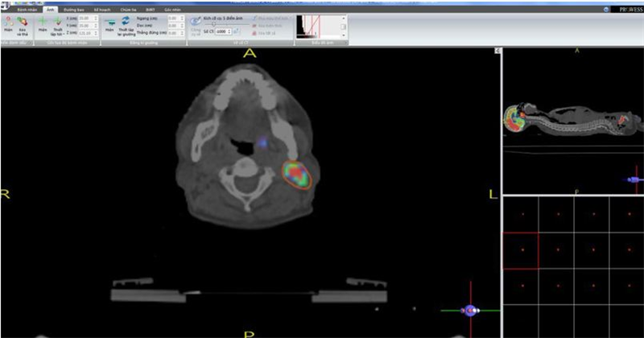The width and height of the screenshot is (644, 338).
Task: Select the red-highlighted cell in the grid panel
Action: tap(520, 249)
